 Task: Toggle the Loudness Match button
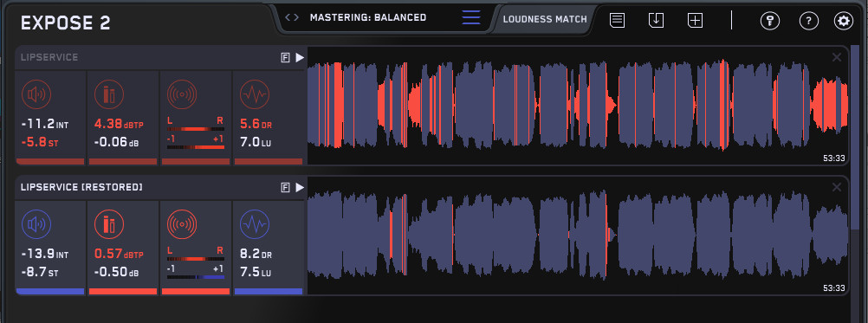[545, 19]
